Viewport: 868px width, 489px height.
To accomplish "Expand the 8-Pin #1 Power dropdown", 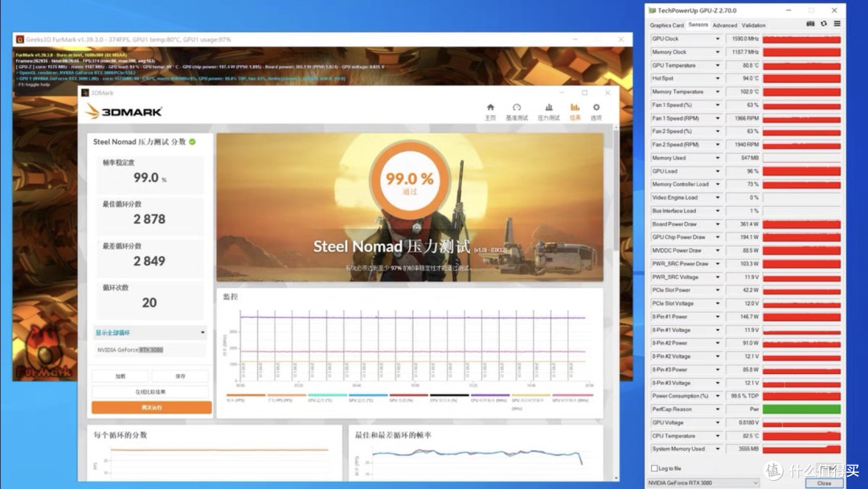I will point(718,317).
